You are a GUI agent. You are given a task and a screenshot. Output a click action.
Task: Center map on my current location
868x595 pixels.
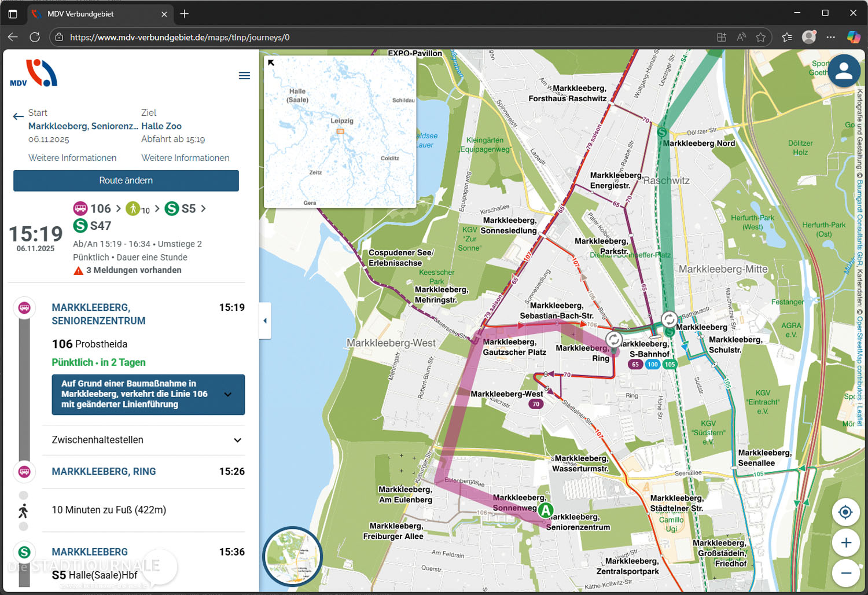(x=845, y=512)
